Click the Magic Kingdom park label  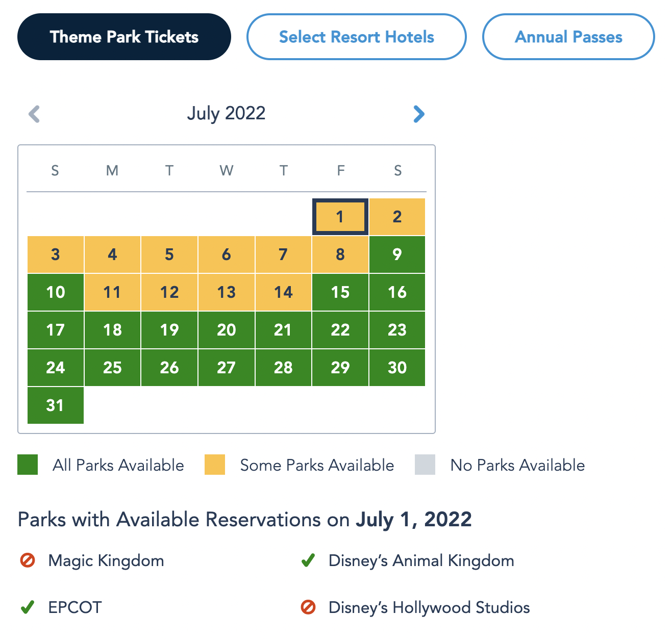[106, 560]
